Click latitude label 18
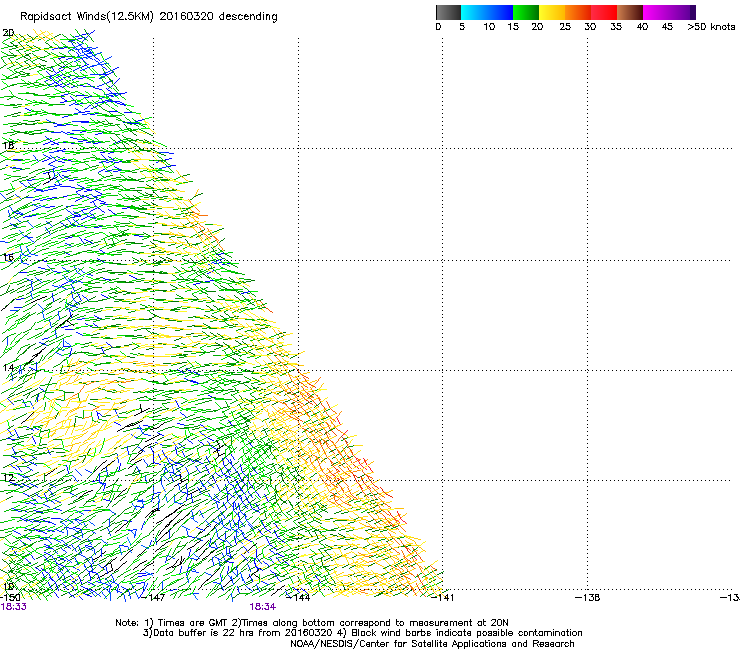The height and width of the screenshot is (650, 740). (x=8, y=145)
